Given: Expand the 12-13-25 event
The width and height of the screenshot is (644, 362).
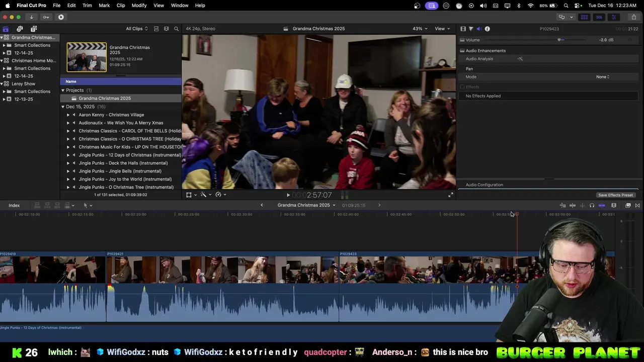Looking at the screenshot, I should click(4, 99).
